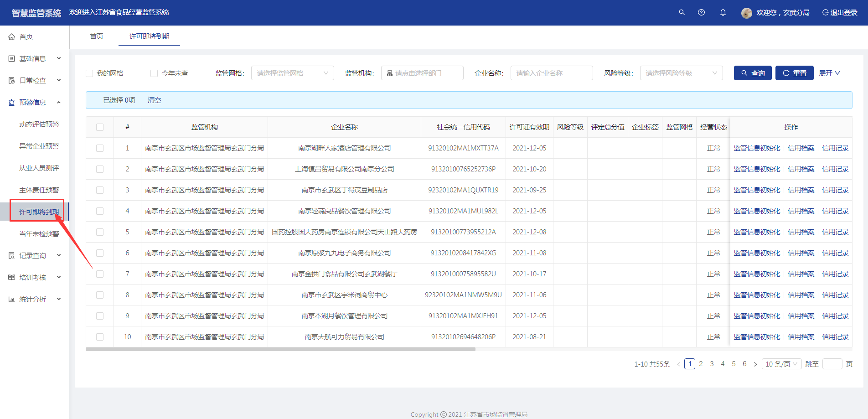Click the 重置 reset button
868x419 pixels.
tap(794, 73)
